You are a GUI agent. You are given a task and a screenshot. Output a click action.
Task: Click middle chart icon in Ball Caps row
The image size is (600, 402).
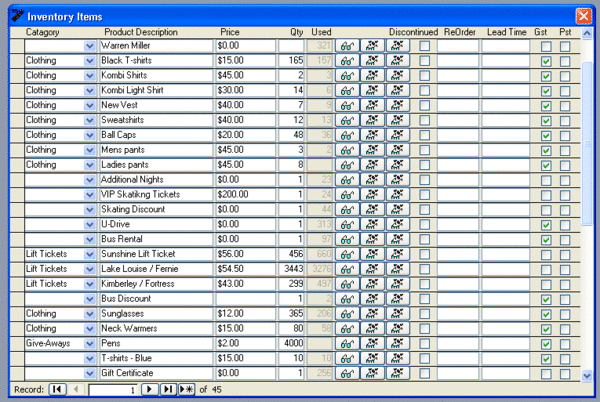click(372, 135)
